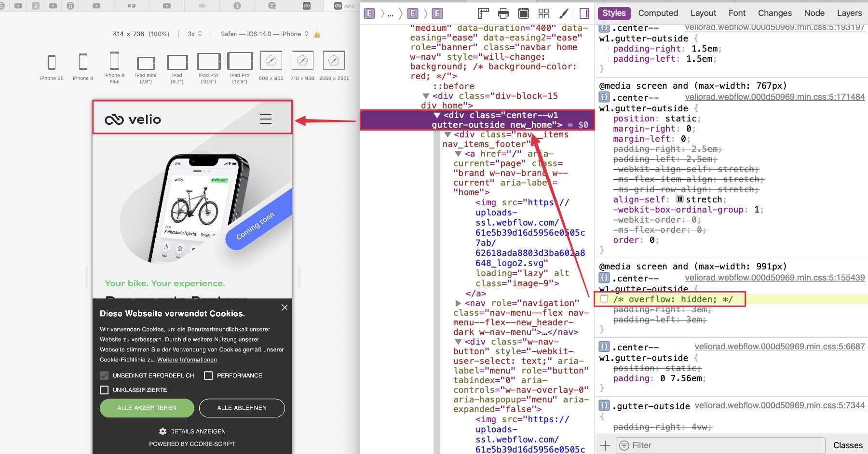868x454 pixels.
Task: Click the Coming soon banner on the page
Action: point(259,219)
